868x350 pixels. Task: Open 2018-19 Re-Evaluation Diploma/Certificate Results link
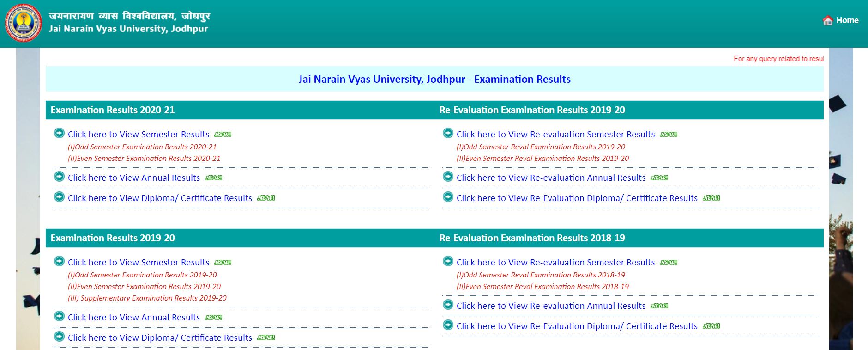[x=577, y=326]
